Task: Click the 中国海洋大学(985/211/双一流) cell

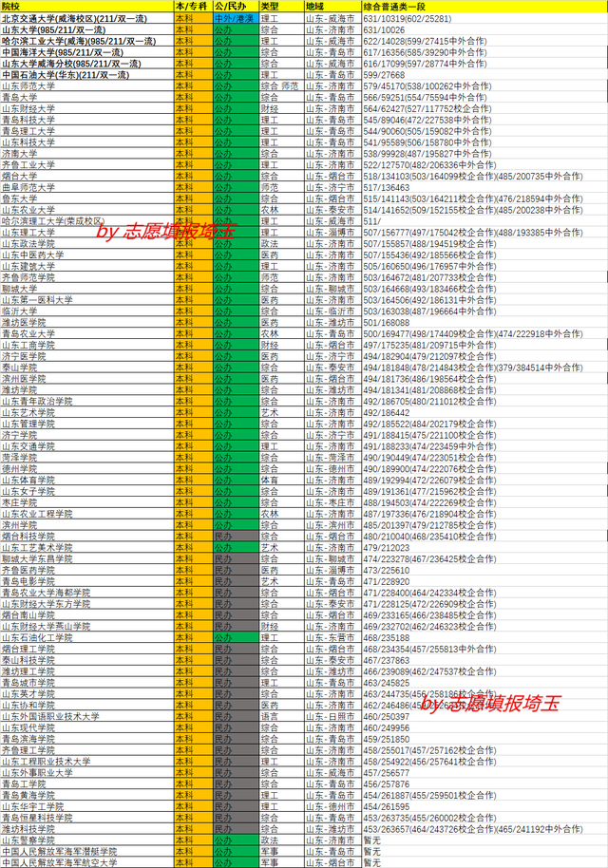Action: [87, 52]
